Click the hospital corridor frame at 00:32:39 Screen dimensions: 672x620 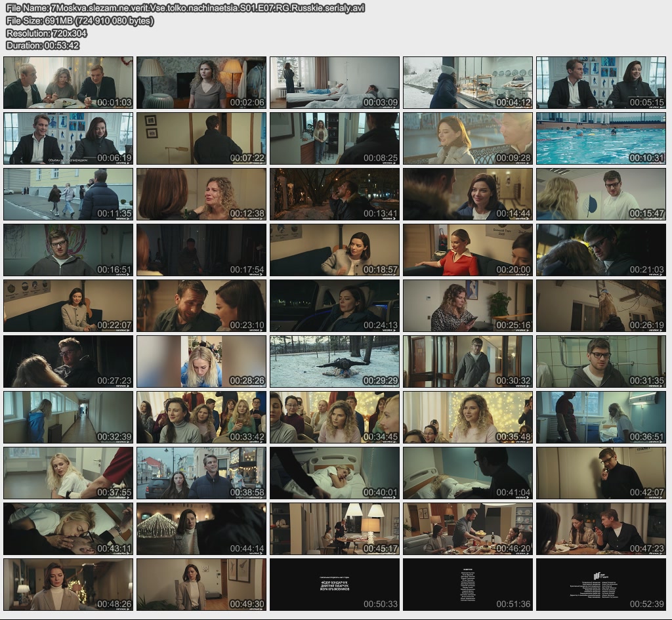68,417
